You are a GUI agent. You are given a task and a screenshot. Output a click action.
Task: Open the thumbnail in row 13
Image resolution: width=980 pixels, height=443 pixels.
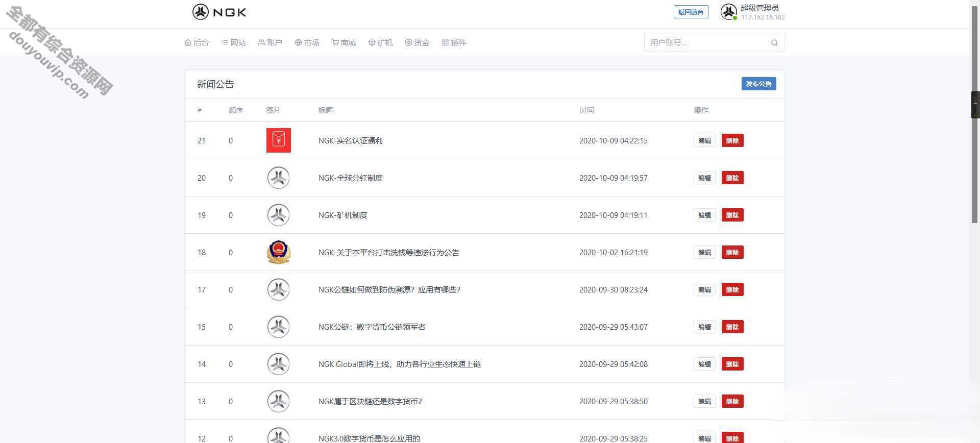point(279,401)
